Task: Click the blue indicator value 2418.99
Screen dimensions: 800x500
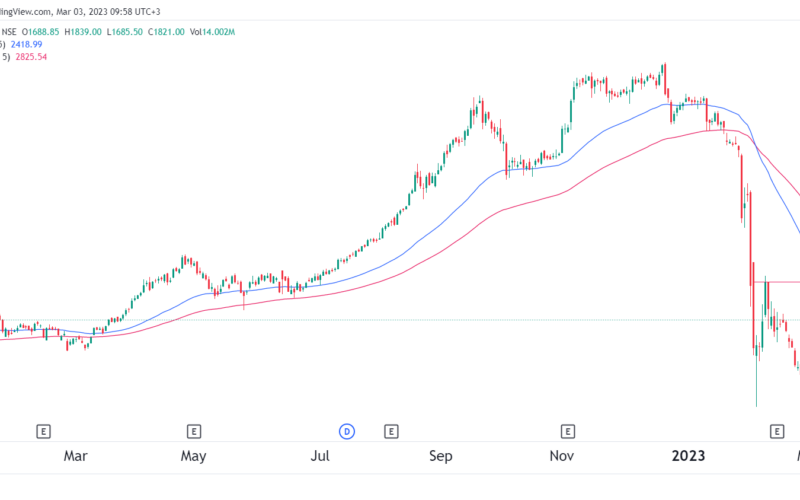Action: [27, 45]
